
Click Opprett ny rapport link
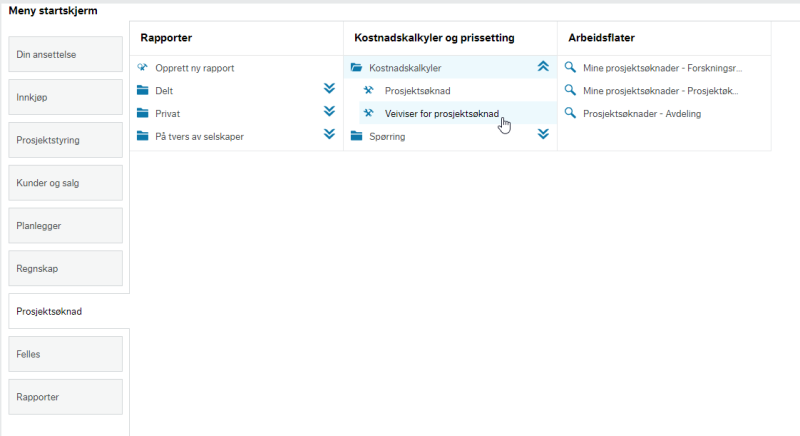pos(194,68)
